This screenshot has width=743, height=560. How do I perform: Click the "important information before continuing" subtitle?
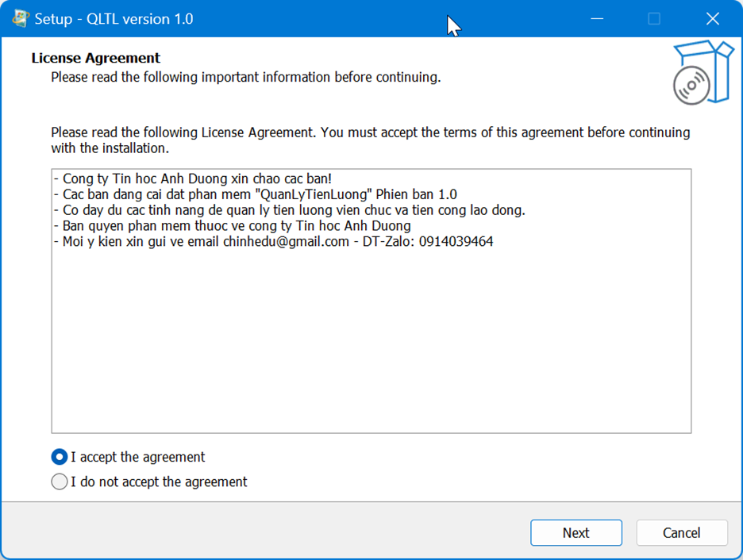[245, 77]
